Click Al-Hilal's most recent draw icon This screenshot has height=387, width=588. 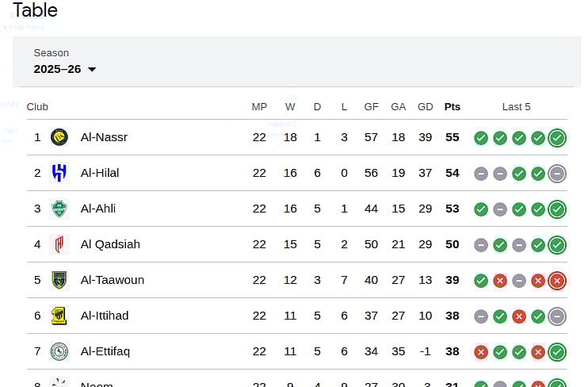(557, 174)
